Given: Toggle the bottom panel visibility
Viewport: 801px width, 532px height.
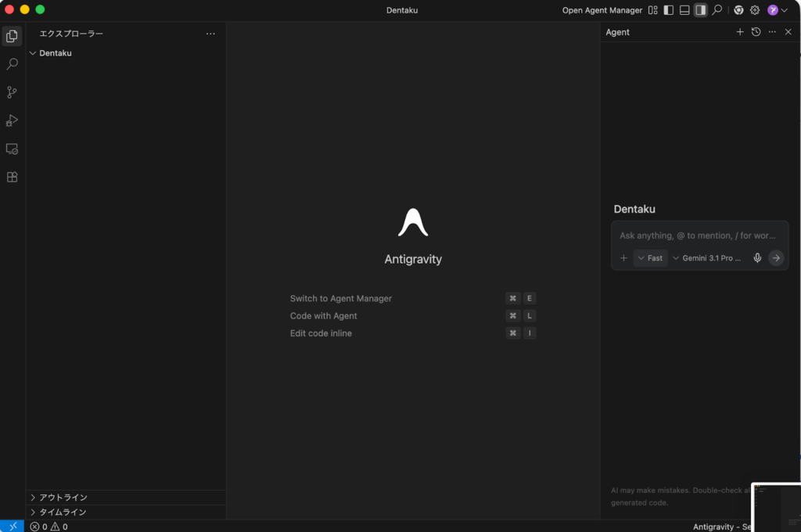Looking at the screenshot, I should coord(684,10).
